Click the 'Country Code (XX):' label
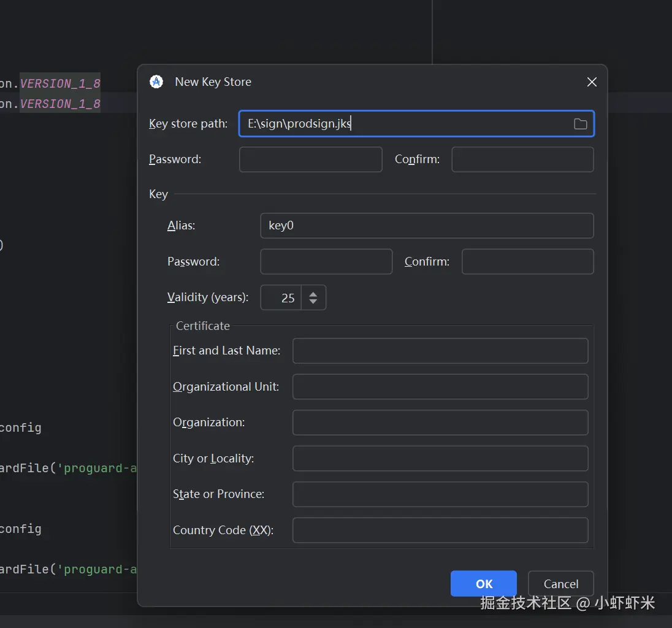Screen dimensions: 672x628 click(223, 530)
